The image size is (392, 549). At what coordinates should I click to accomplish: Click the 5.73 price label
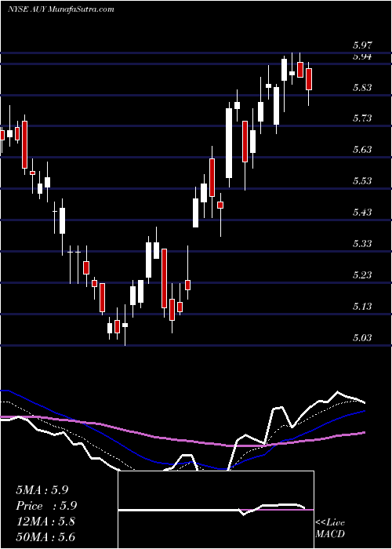coord(362,118)
